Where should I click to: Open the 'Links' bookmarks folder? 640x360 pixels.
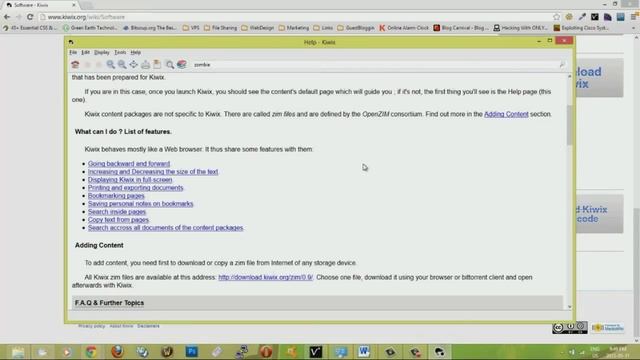click(323, 28)
